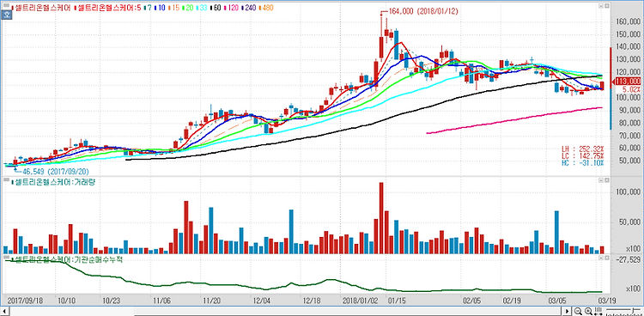Collapse the 거래량 volume pane with its dropdown button
Viewport: 644px width, 316px height.
coord(600,180)
